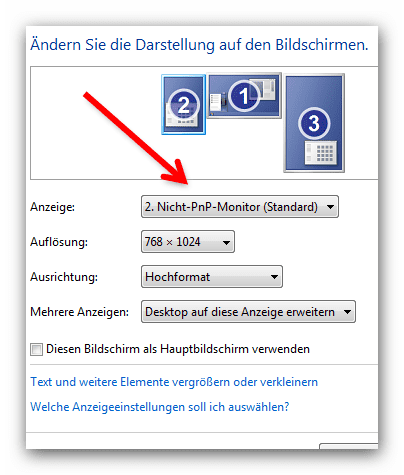This screenshot has width=404, height=475.
Task: Click the grid window graphic inside monitor 3
Action: [321, 152]
